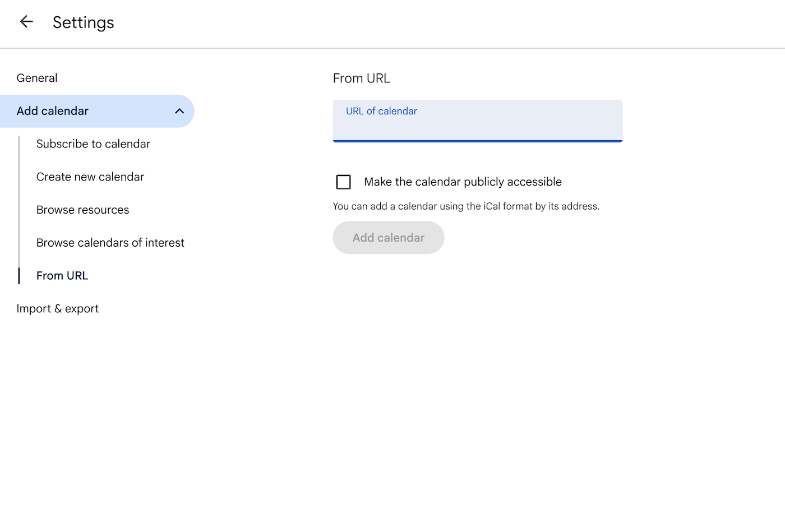Click the URL of calendar input field
This screenshot has height=532, width=785.
(477, 121)
